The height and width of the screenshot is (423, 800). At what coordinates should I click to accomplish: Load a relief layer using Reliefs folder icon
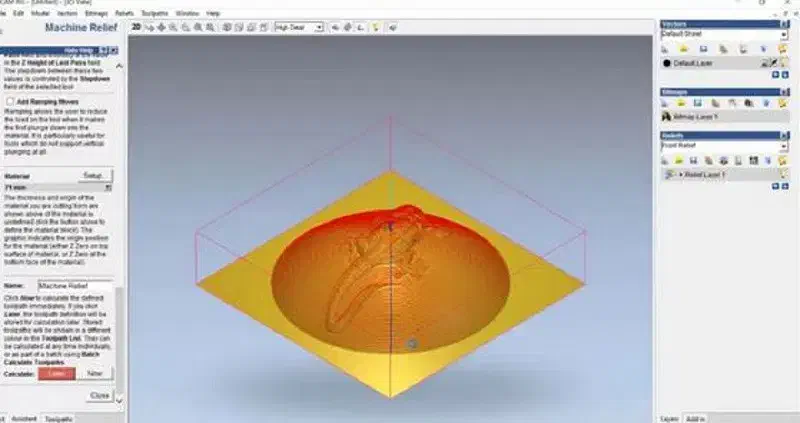pos(679,161)
